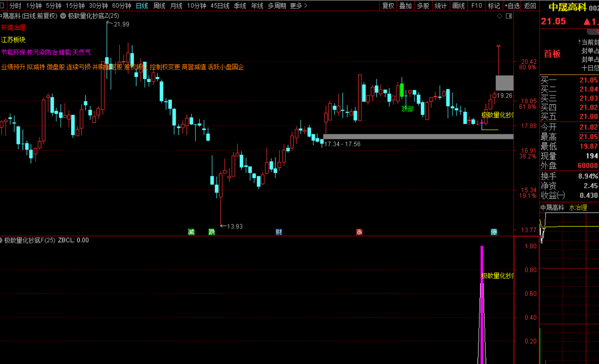
Task: Toggle the 叠加 overlay option
Action: point(406,6)
